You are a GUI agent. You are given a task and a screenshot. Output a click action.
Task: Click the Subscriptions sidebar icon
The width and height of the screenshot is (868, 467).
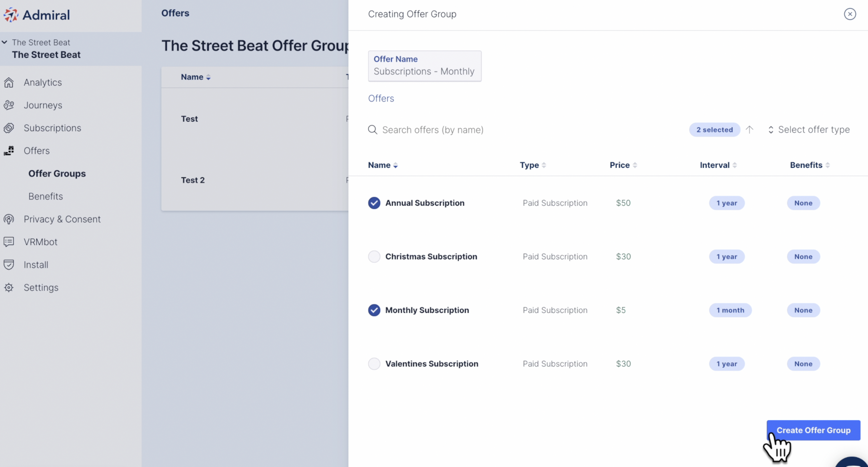point(9,128)
